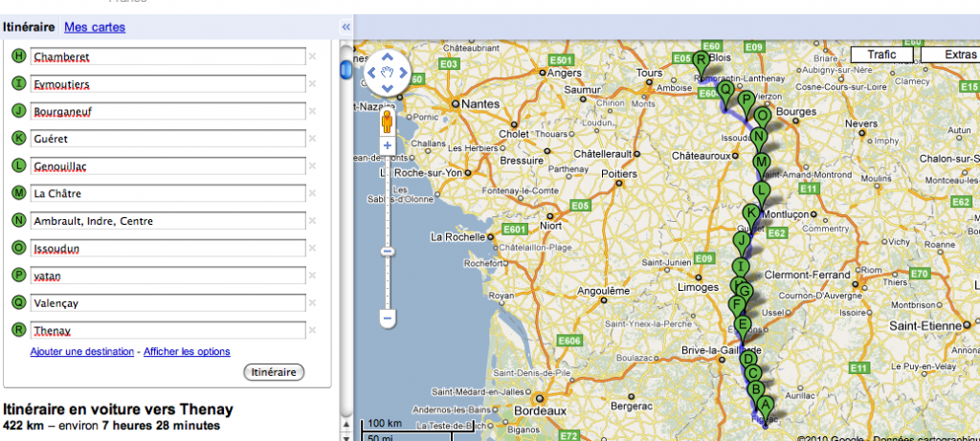Click green waypoint icon R beside Thenay
The height and width of the screenshot is (441, 980).
pyautogui.click(x=19, y=330)
